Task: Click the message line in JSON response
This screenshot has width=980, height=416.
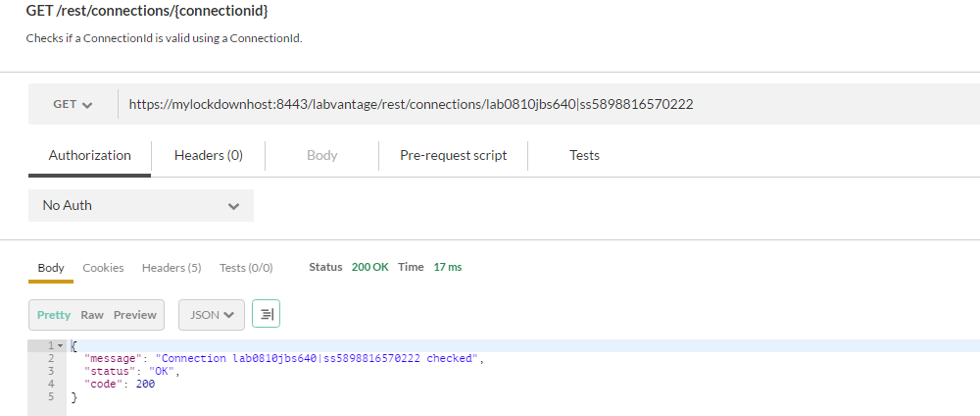Action: pyautogui.click(x=284, y=358)
